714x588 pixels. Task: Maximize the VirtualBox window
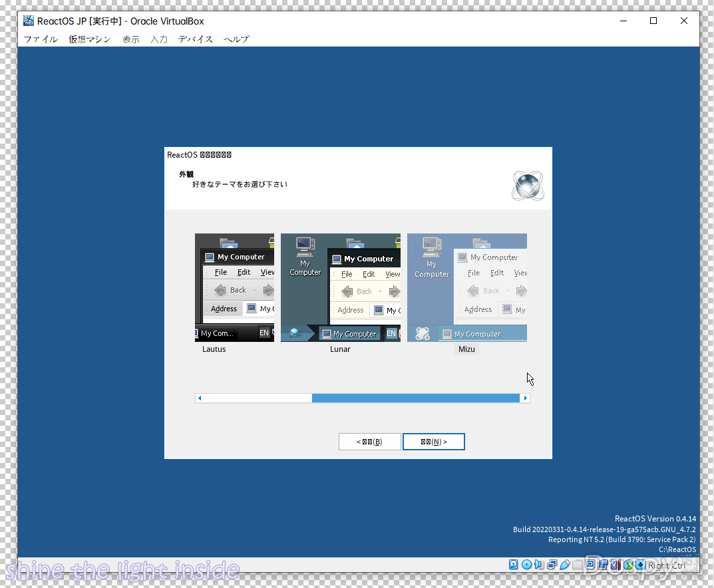(653, 21)
